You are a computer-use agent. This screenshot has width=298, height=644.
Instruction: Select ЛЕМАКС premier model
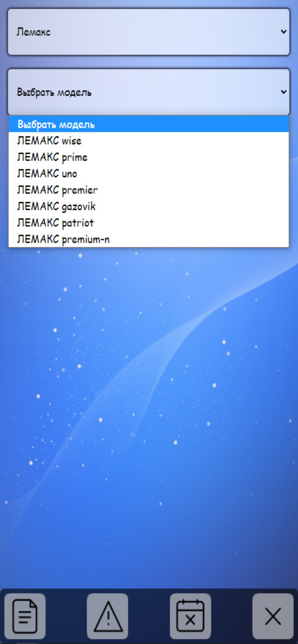(x=149, y=190)
